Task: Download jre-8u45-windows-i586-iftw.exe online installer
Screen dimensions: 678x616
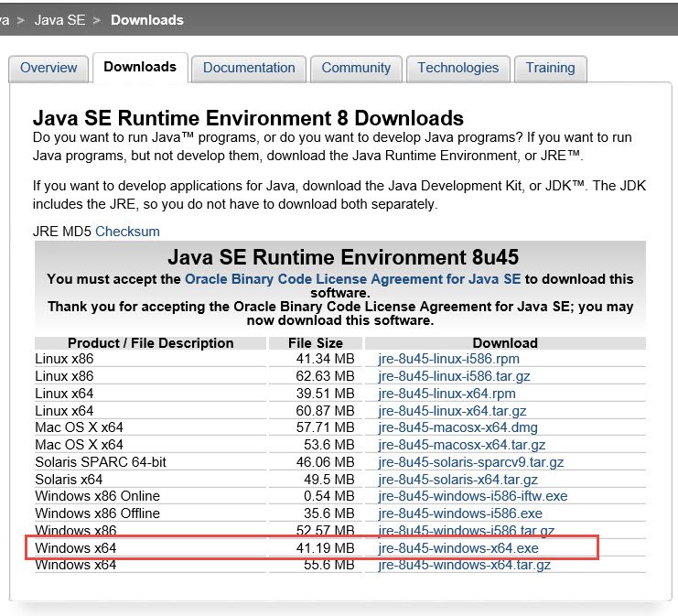Action: click(x=473, y=496)
